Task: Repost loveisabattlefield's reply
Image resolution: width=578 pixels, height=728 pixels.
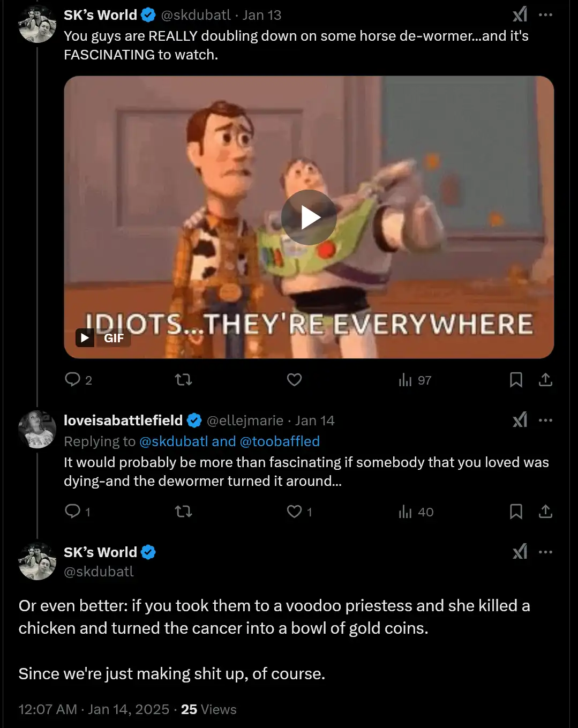Action: pos(184,512)
